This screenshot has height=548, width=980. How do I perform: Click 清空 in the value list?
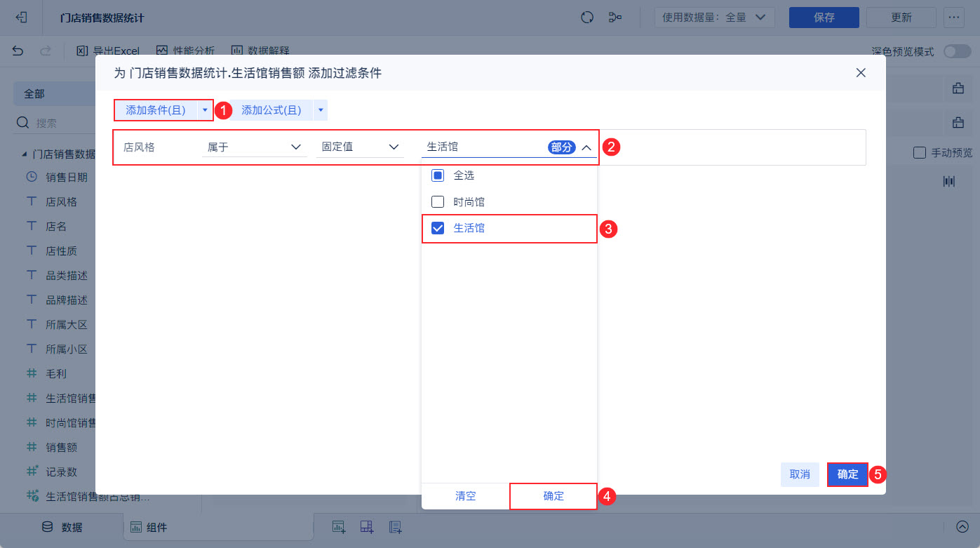(466, 496)
